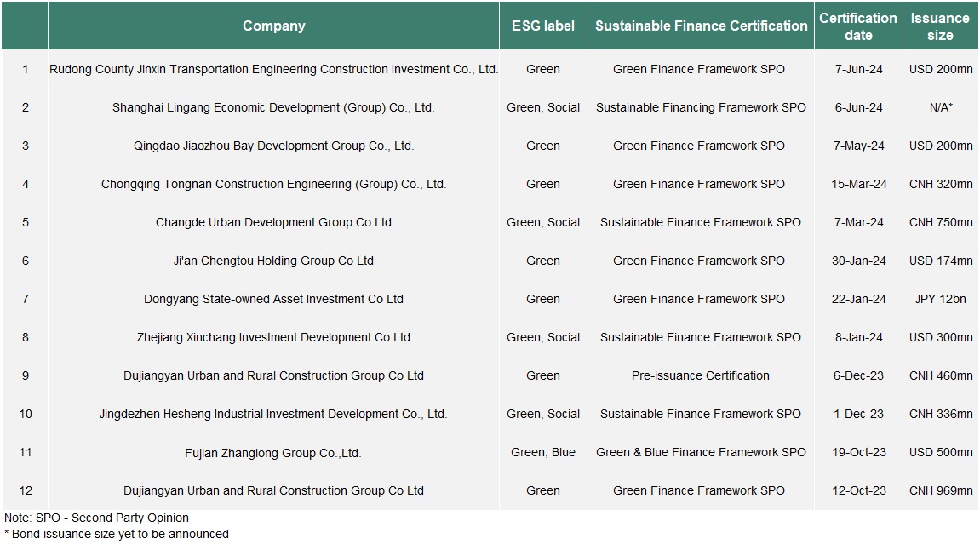Select Dujiangyan Urban and Rural cell in row 12
The height and width of the screenshot is (544, 980).
click(274, 491)
